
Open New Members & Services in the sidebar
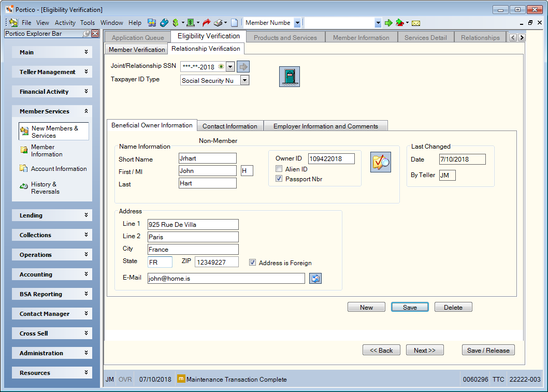pos(54,132)
